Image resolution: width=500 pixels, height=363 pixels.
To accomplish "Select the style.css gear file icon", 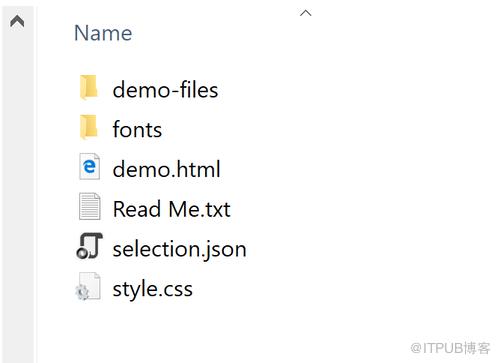I will 88,286.
